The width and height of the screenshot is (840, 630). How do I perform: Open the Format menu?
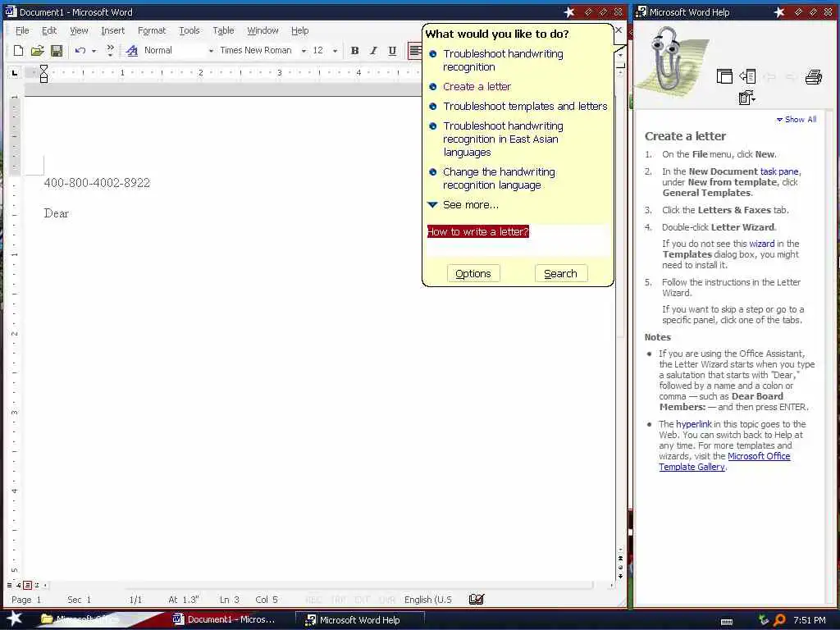pos(152,30)
